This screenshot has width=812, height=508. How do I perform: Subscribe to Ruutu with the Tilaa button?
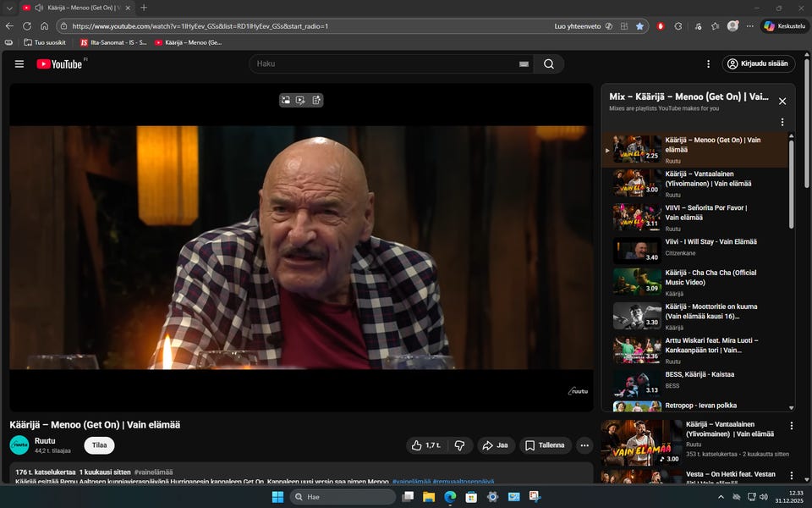(x=99, y=445)
